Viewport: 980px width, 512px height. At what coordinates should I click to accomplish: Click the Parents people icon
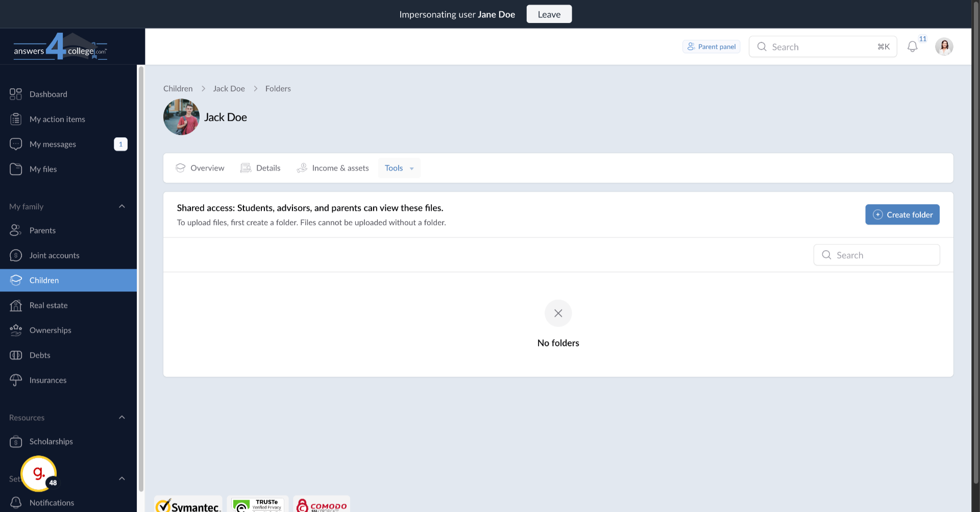[16, 230]
